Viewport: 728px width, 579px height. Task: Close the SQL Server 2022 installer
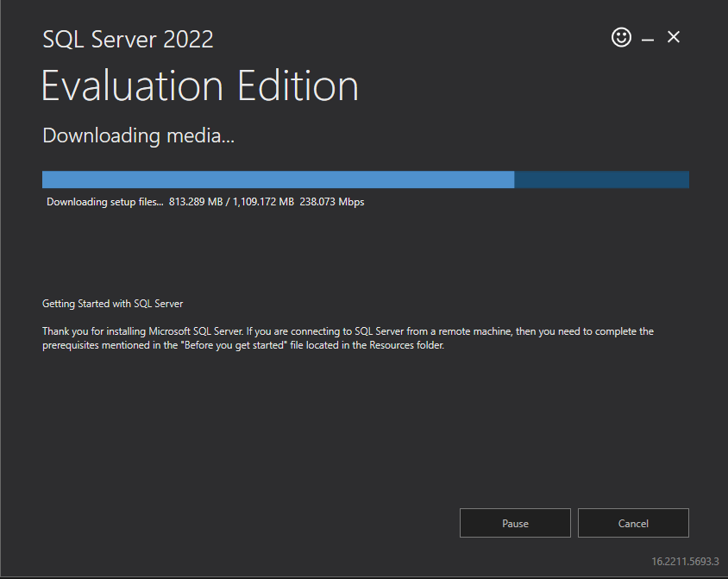pyautogui.click(x=674, y=37)
